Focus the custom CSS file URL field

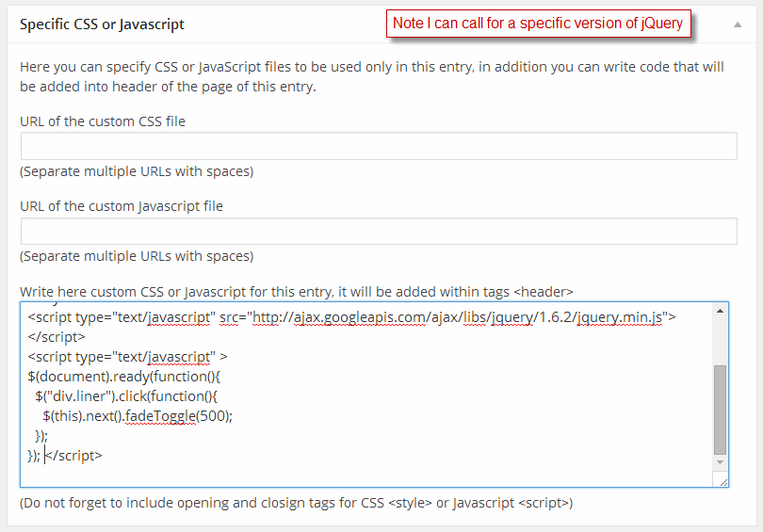[x=379, y=146]
